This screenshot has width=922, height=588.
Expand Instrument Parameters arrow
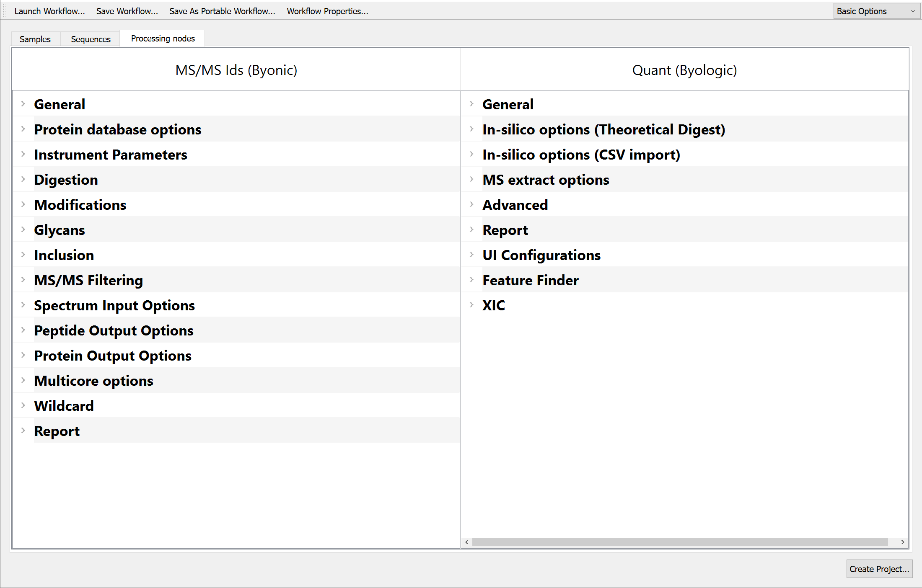[x=23, y=154]
